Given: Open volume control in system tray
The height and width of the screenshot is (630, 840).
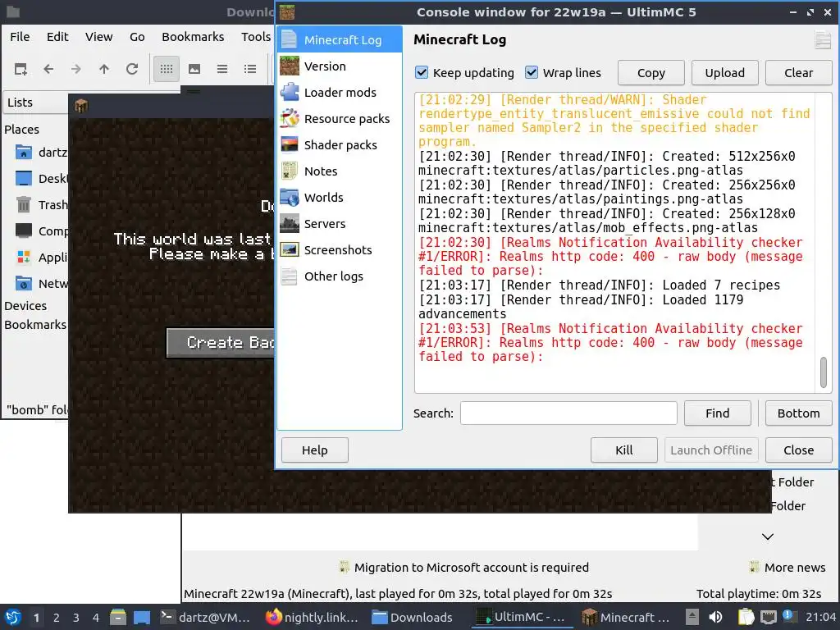Looking at the screenshot, I should pos(715,618).
